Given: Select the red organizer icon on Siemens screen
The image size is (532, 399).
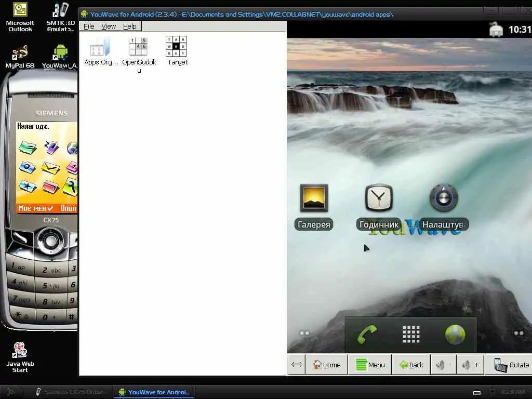Looking at the screenshot, I should (51, 187).
